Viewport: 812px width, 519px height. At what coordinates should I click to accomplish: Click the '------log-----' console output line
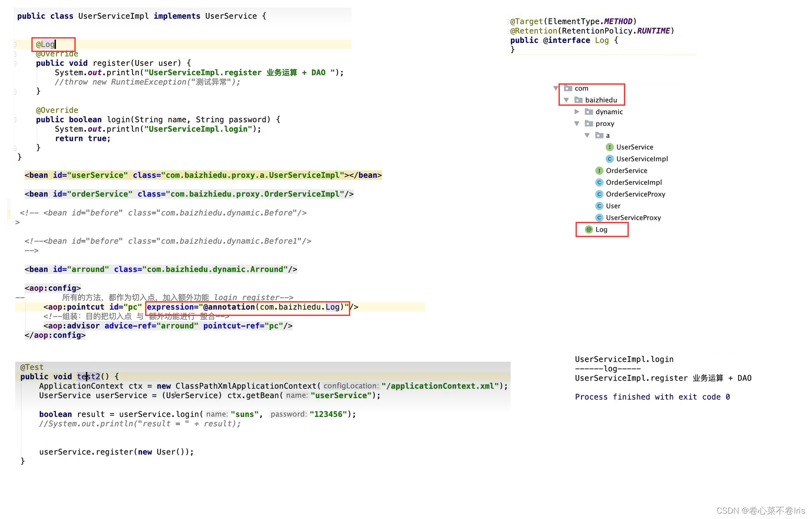[x=608, y=369]
